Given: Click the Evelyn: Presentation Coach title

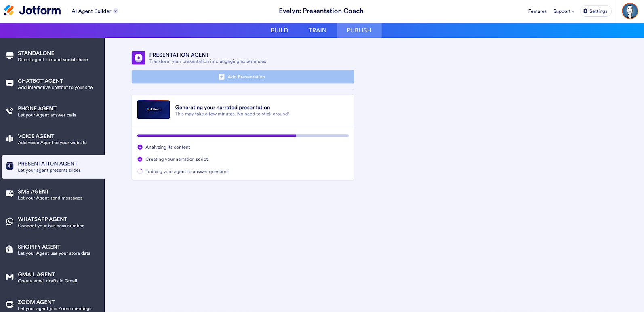Looking at the screenshot, I should [321, 11].
